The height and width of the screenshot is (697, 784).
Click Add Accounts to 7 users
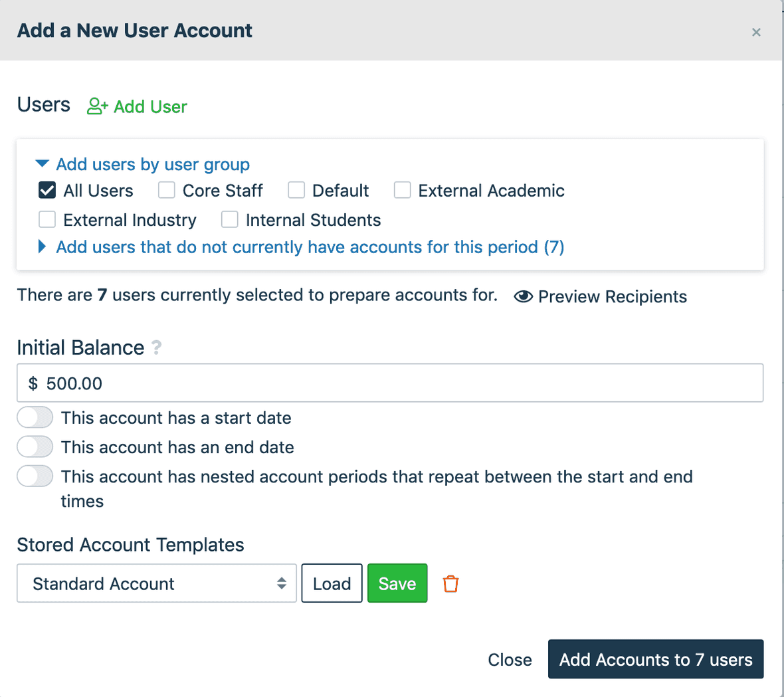(x=655, y=659)
